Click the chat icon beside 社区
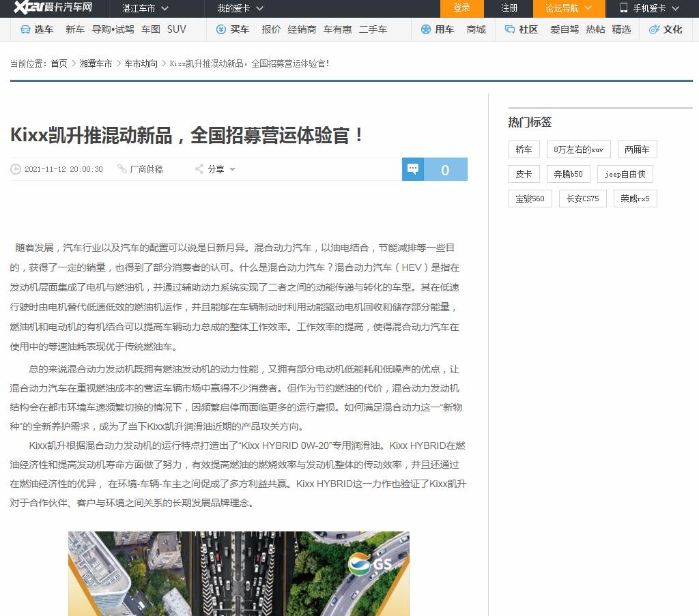Screen dimensions: 699x616 [x=509, y=29]
